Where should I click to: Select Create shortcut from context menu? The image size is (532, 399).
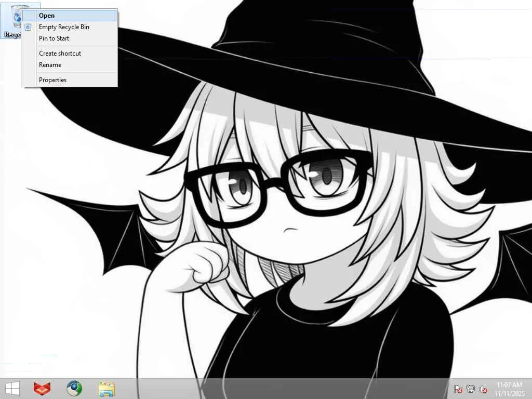click(x=70, y=54)
